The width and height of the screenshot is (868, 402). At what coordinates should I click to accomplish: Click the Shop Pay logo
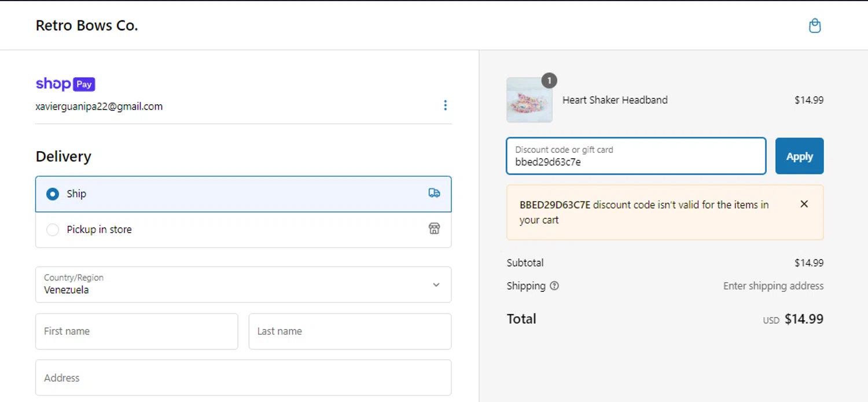coord(65,84)
